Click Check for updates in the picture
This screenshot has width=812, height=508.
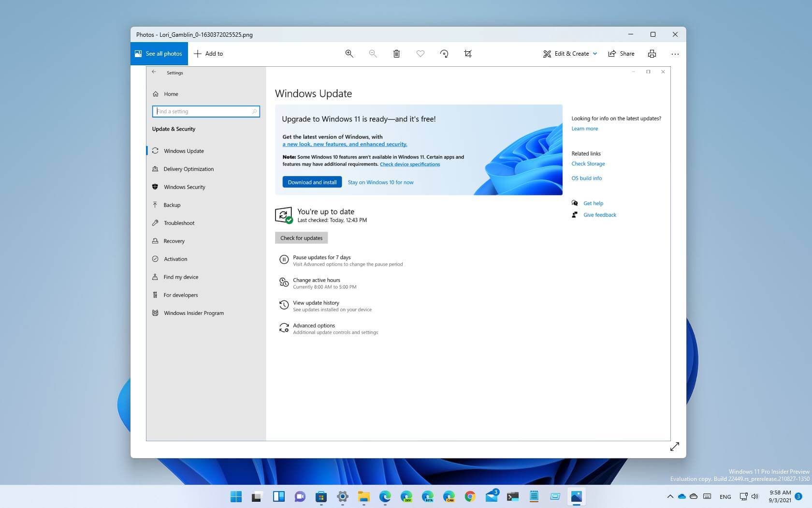[301, 238]
